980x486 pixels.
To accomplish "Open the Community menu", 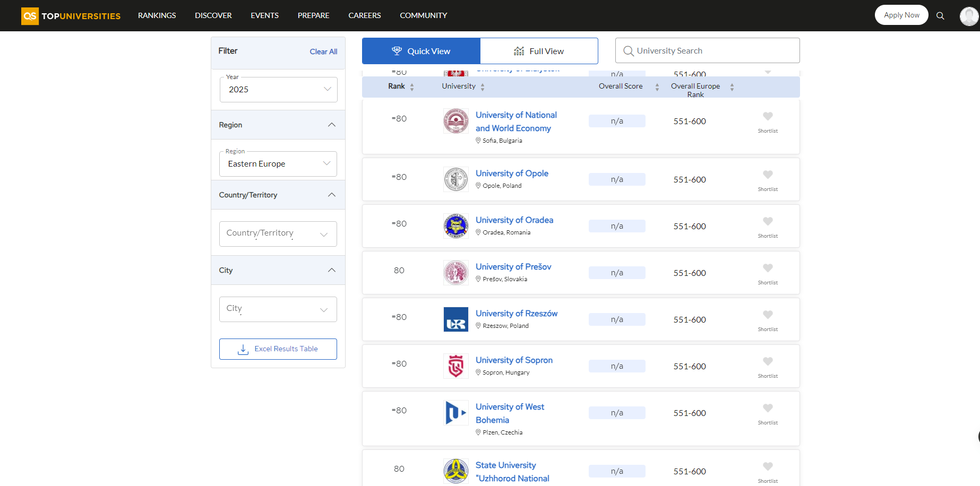I will tap(424, 15).
